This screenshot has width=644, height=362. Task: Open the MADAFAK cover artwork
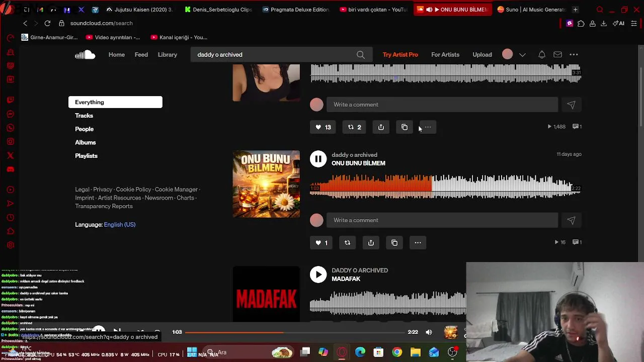pyautogui.click(x=266, y=294)
